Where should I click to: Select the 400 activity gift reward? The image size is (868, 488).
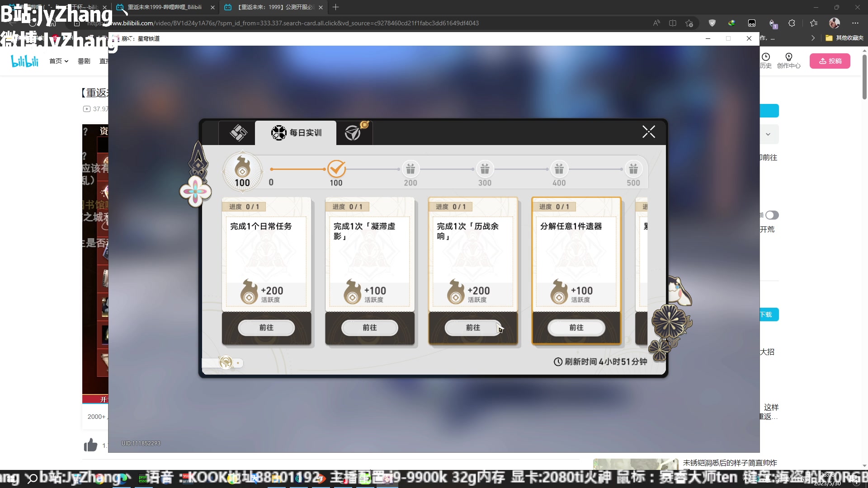tap(559, 169)
